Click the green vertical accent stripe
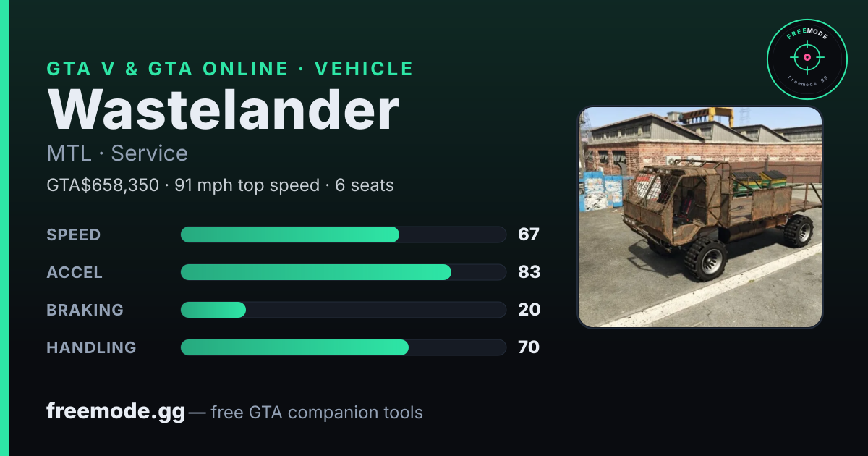 coord(4,228)
